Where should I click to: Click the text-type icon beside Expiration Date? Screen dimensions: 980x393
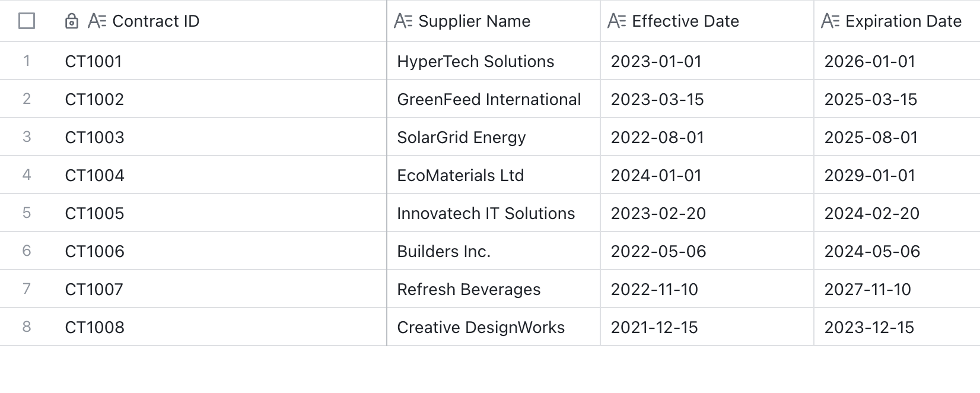tap(831, 21)
